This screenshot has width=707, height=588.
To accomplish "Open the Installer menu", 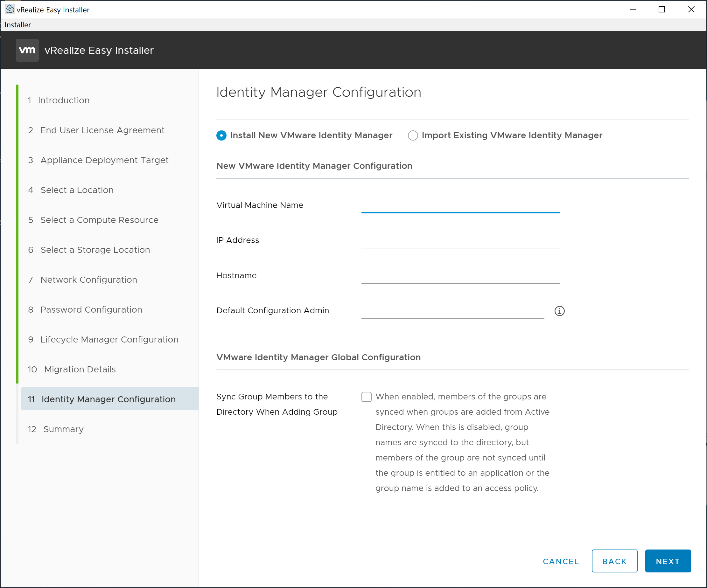I will pyautogui.click(x=17, y=25).
